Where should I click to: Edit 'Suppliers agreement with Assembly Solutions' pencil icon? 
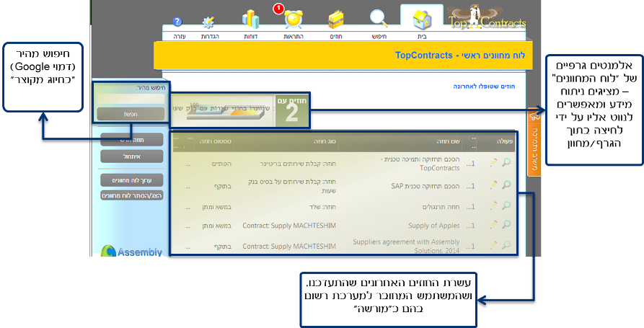[x=494, y=245]
